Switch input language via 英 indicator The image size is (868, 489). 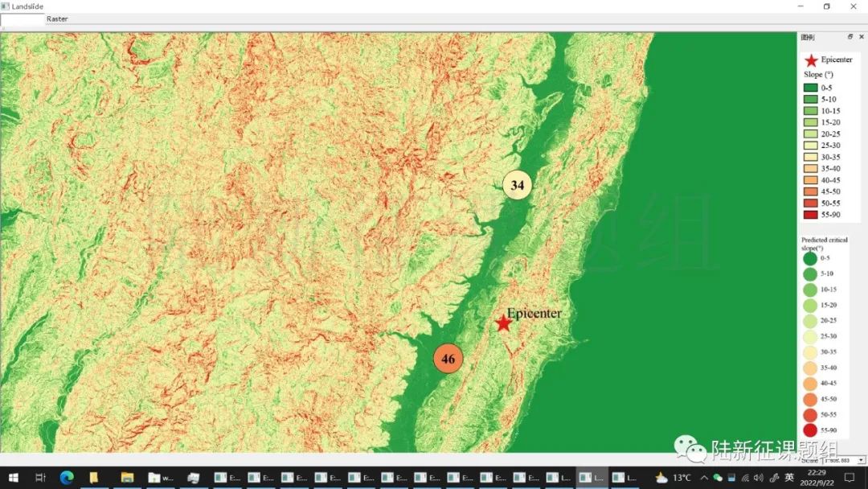point(789,478)
